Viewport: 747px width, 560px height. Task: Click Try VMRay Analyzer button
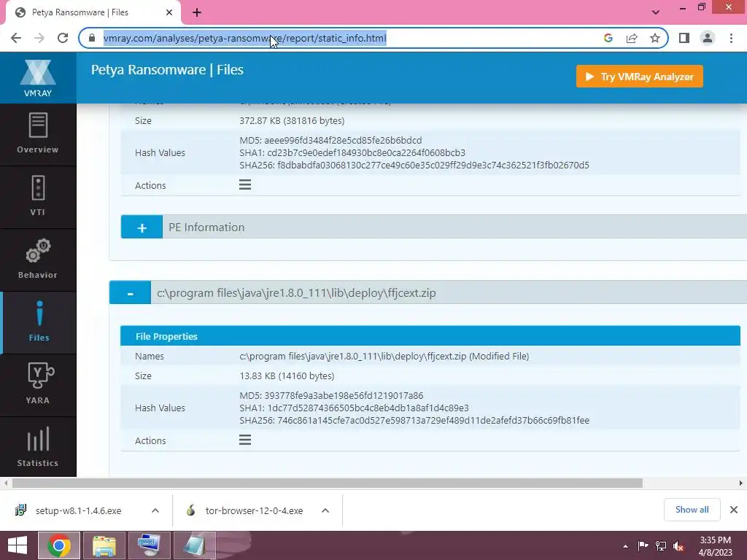point(639,77)
